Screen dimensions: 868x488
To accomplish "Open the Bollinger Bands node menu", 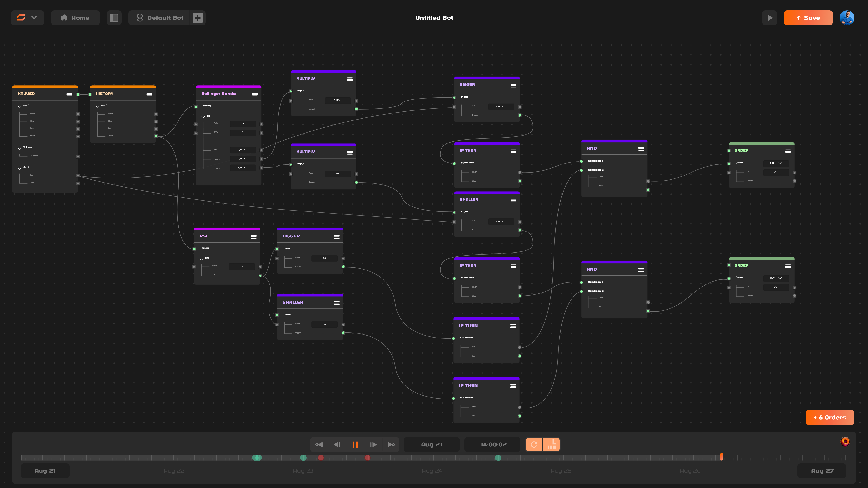I will (255, 95).
